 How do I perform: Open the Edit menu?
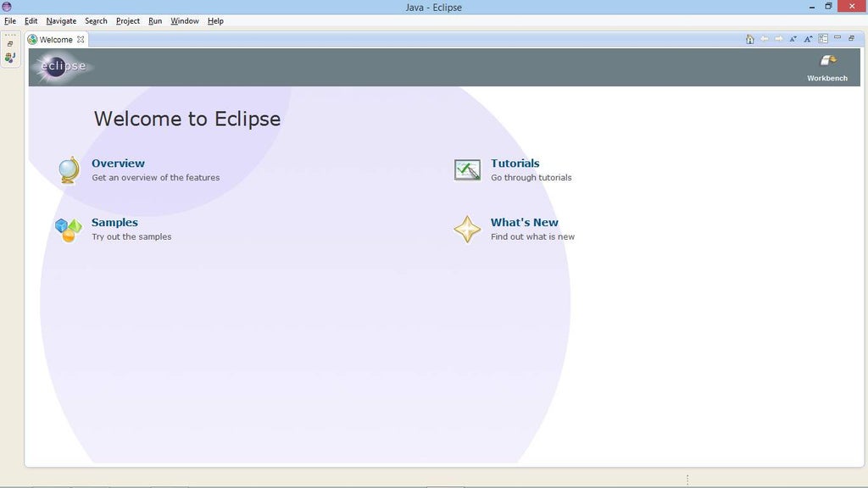point(31,21)
